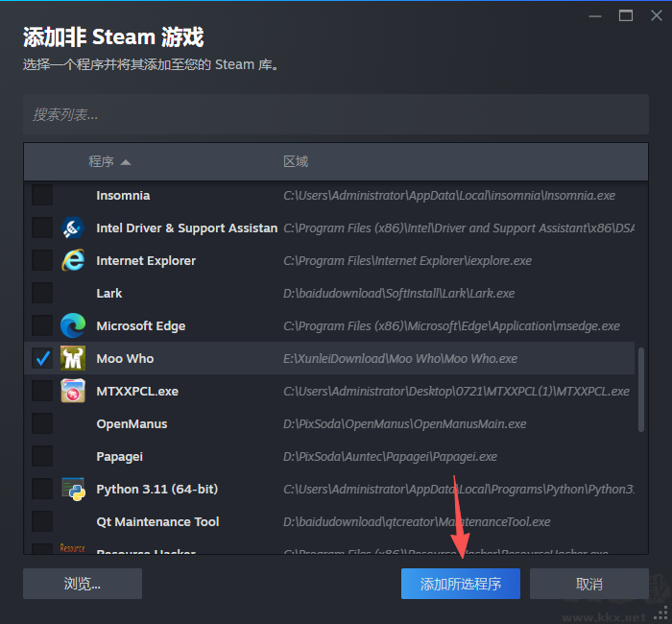Tick the Qt Maintenance Tool checkbox
Screen dimensions: 672x624
click(42, 521)
